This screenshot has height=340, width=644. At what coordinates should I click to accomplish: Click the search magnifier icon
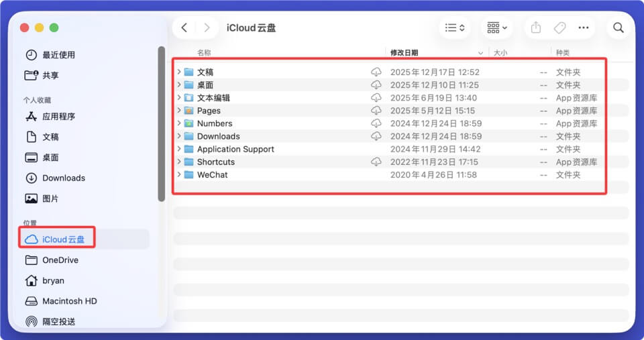tap(618, 27)
